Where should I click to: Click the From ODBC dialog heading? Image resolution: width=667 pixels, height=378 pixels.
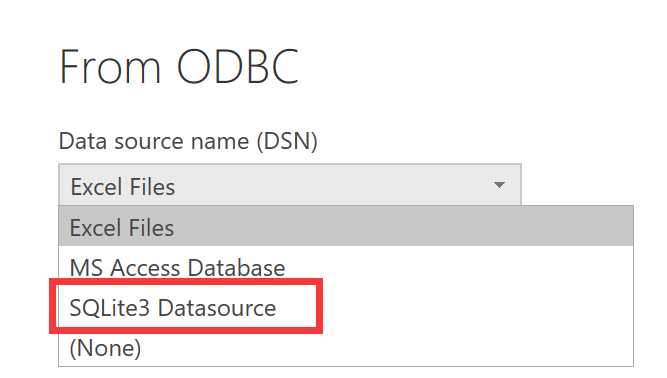179,66
